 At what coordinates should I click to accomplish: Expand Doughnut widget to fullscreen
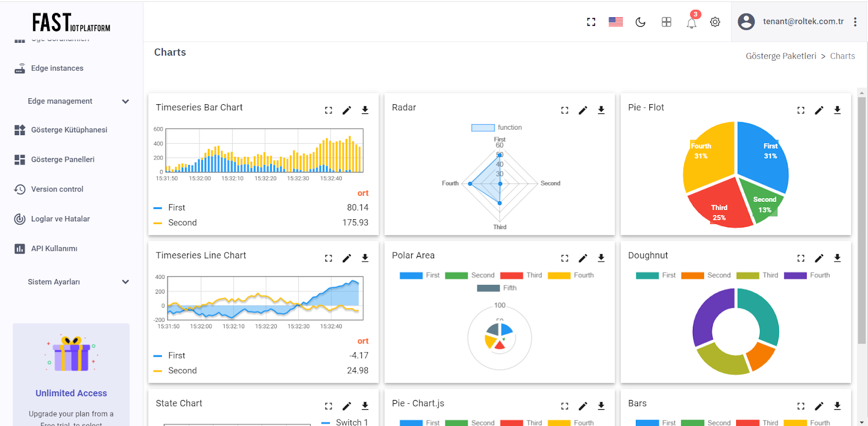[801, 258]
